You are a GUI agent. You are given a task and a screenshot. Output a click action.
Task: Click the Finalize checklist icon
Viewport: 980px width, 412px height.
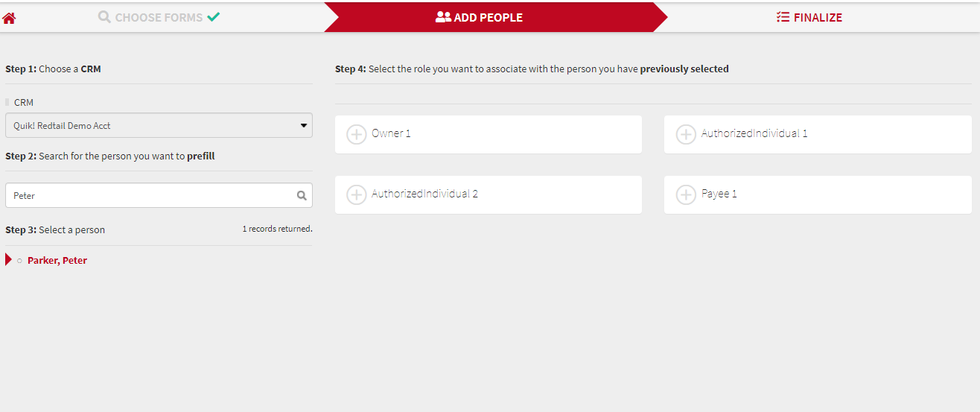pos(783,16)
